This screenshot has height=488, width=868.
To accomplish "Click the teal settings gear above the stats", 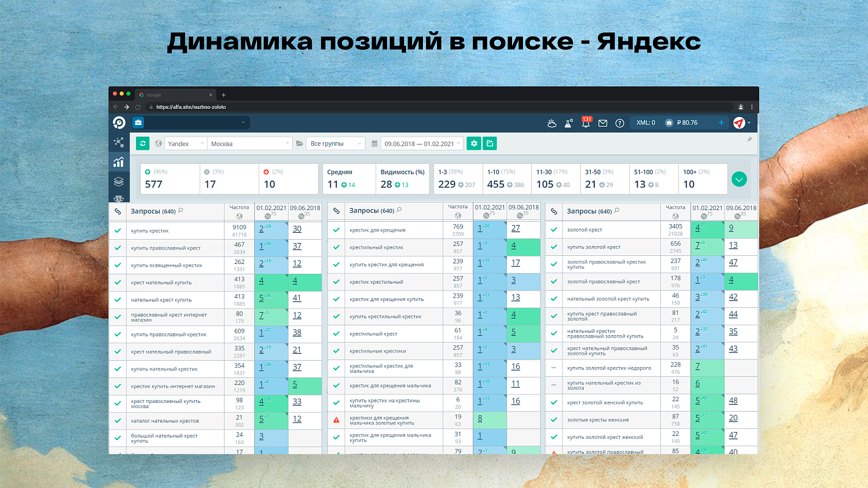I will click(474, 143).
